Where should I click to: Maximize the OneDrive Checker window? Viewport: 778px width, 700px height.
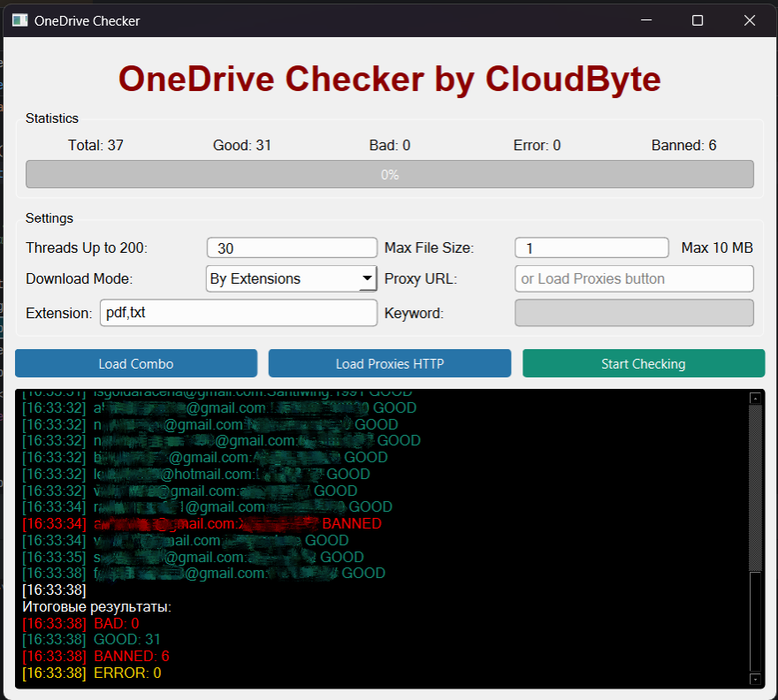pyautogui.click(x=698, y=20)
